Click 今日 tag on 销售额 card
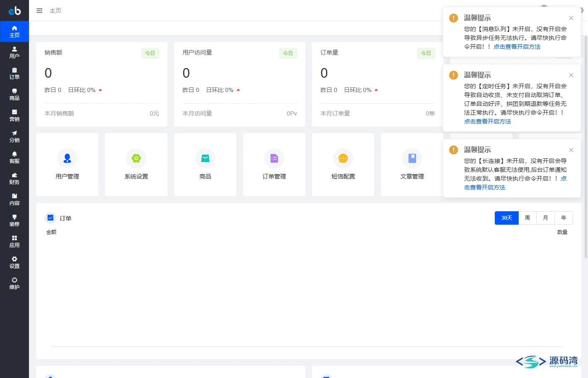 pos(150,53)
